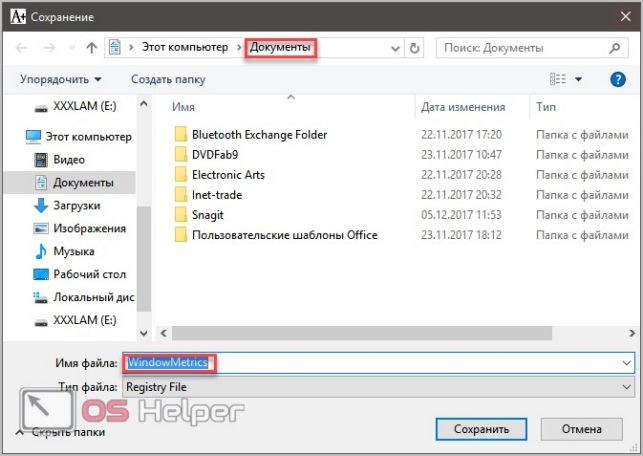Image resolution: width=643 pixels, height=456 pixels.
Task: Select 'Inet-trade' folder name
Action: 217,195
